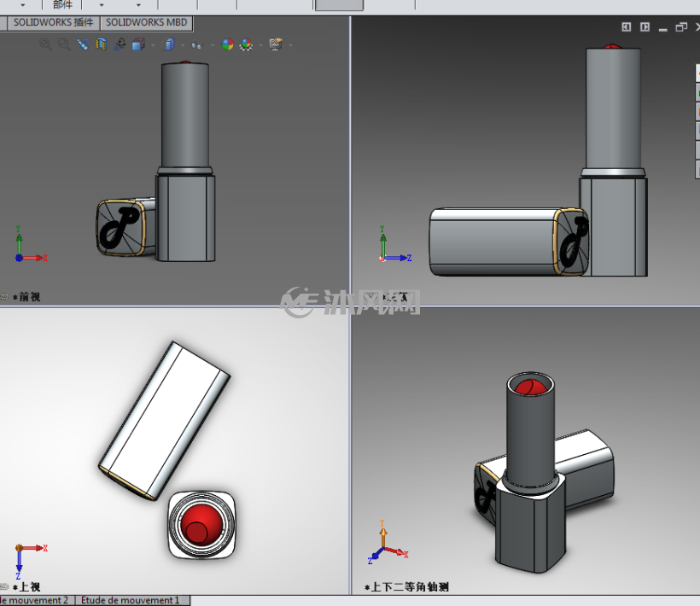Expand the View Settings dropdown arrow
This screenshot has height=606, width=700.
click(x=290, y=45)
